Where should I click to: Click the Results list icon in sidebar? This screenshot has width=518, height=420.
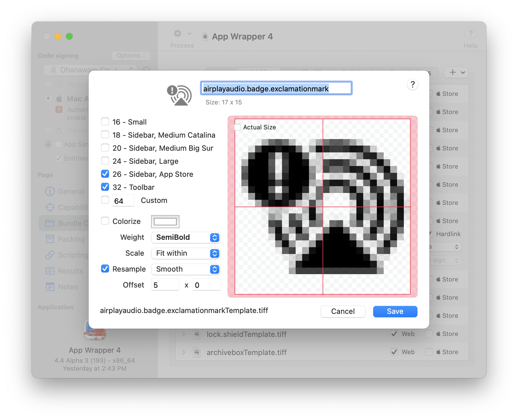pos(50,271)
